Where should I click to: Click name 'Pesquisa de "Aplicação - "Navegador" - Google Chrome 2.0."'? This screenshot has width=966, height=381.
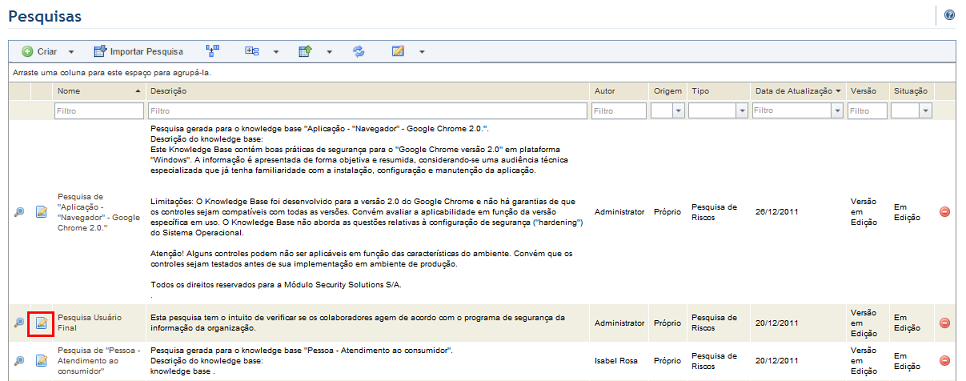click(99, 211)
